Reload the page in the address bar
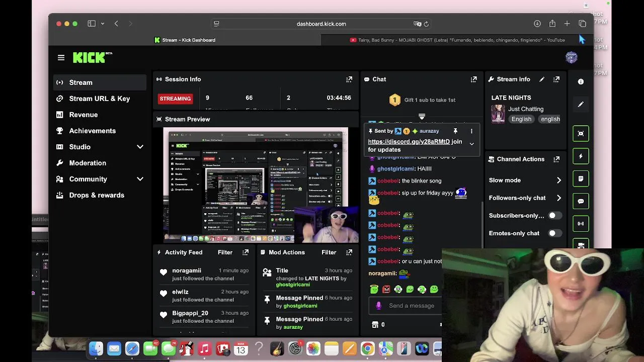Image resolution: width=644 pixels, height=362 pixels. point(426,24)
